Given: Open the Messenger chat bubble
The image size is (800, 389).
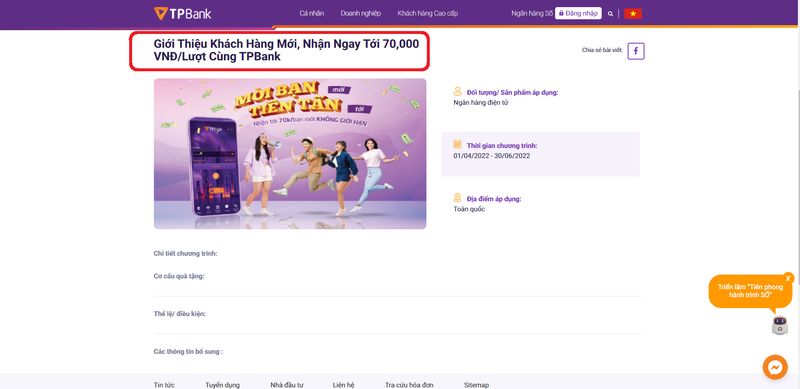Looking at the screenshot, I should (775, 367).
